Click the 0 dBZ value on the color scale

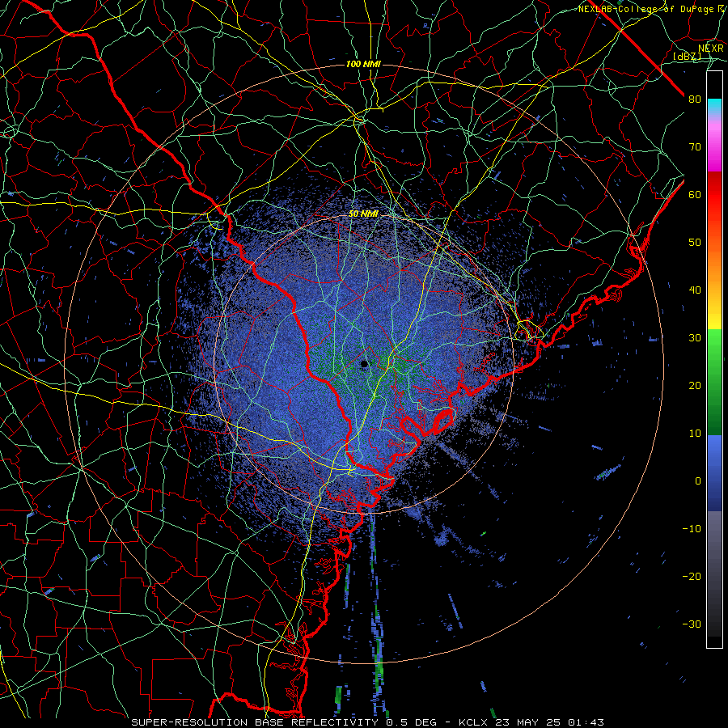tap(698, 481)
